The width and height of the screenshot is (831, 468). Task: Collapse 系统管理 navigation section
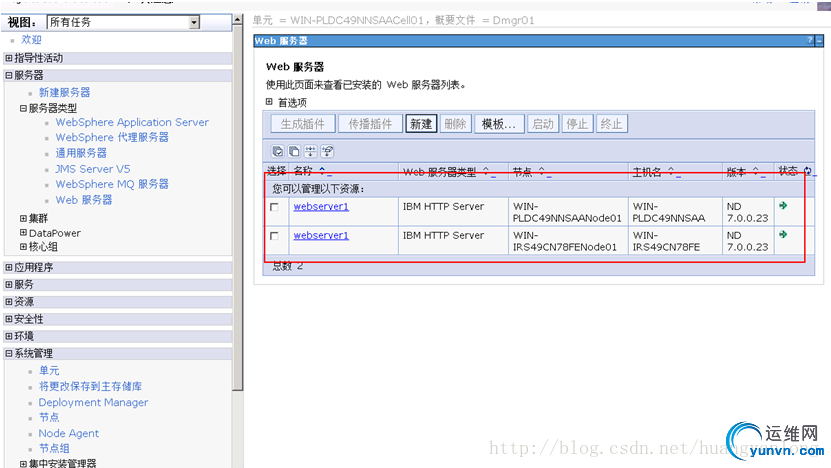click(8, 353)
